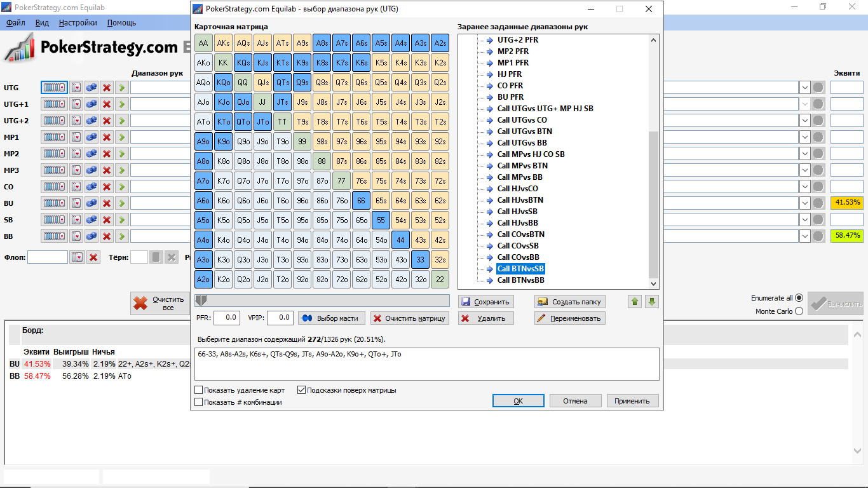This screenshot has width=868, height=488.
Task: Open the card selector icon in BU row
Action: [x=76, y=203]
